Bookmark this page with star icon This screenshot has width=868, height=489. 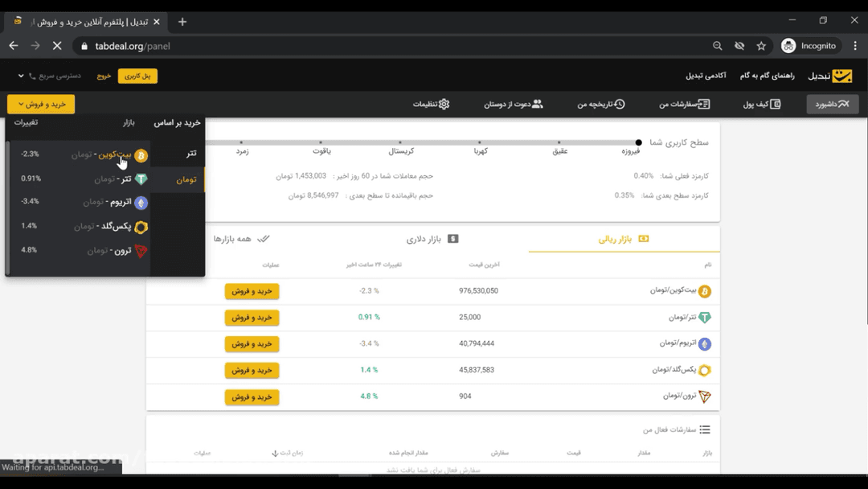tap(761, 46)
